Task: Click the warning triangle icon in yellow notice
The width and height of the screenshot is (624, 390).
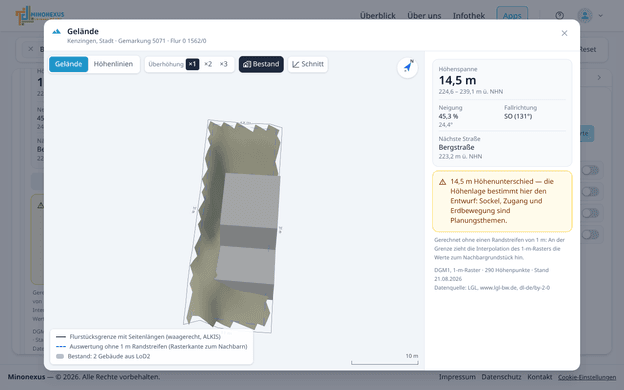Action: click(x=442, y=182)
